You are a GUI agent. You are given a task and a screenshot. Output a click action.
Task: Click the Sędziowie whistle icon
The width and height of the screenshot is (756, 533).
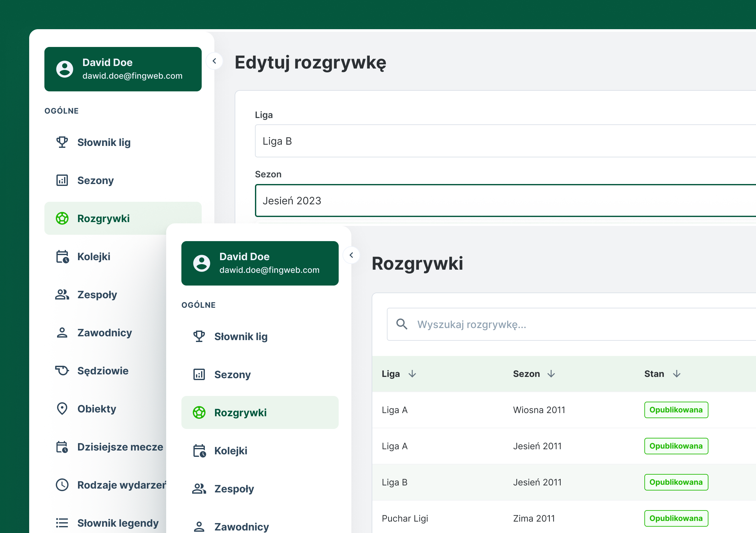(x=62, y=371)
